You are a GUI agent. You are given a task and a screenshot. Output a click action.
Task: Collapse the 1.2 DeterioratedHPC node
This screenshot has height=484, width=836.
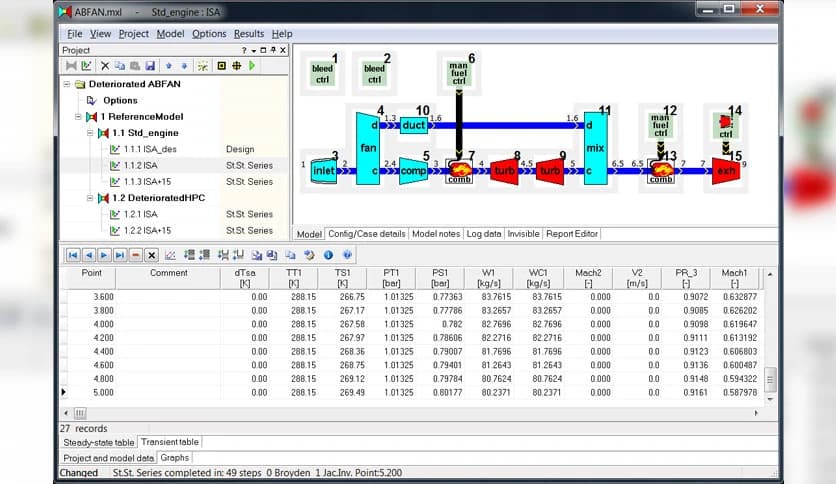pos(90,198)
